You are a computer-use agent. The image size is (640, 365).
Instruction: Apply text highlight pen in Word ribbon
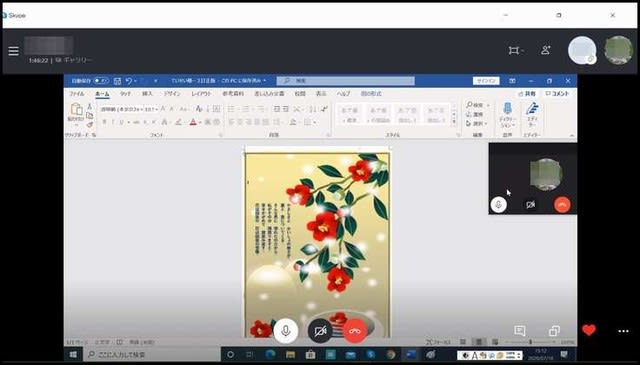(178, 122)
